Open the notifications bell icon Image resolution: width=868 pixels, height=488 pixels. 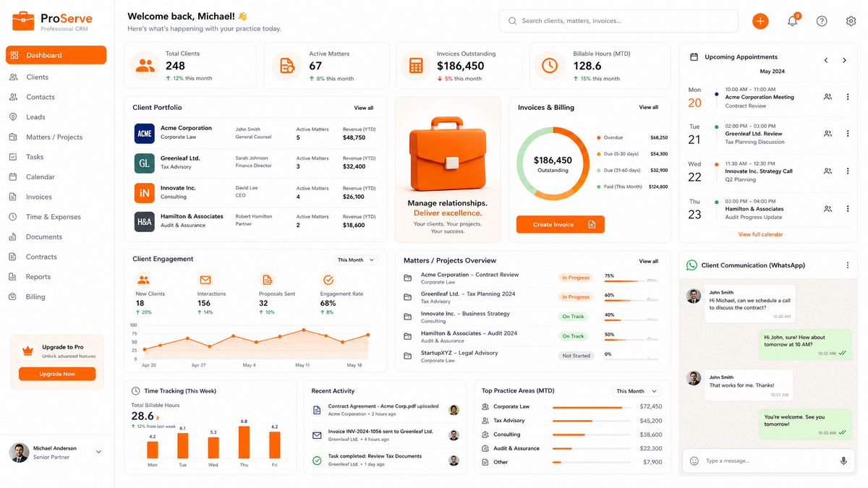coord(793,21)
